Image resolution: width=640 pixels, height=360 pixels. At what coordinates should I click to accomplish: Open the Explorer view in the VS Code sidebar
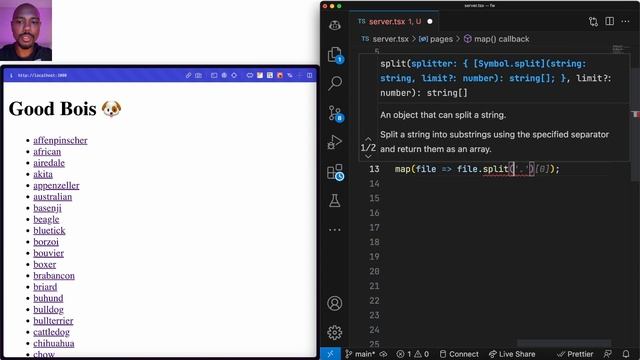click(335, 55)
